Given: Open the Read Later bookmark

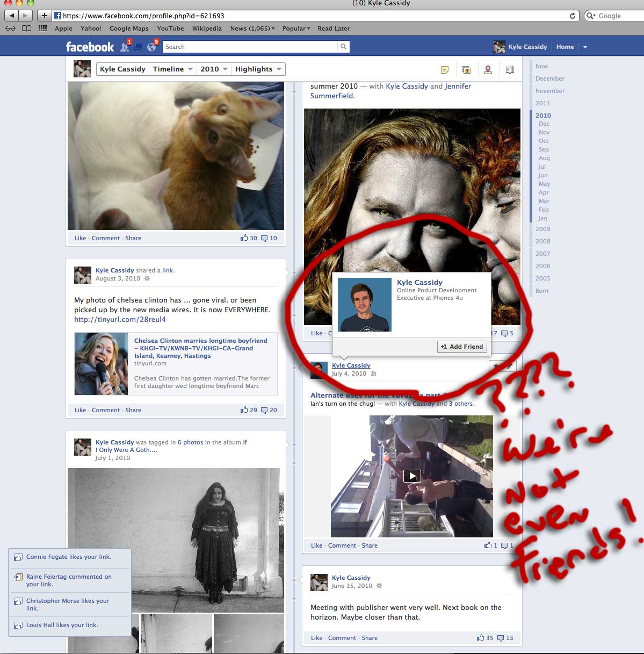Looking at the screenshot, I should pyautogui.click(x=334, y=28).
